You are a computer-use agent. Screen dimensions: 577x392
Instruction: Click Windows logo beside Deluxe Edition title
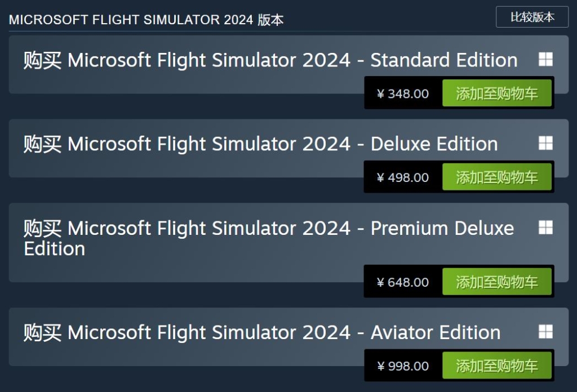(x=545, y=144)
